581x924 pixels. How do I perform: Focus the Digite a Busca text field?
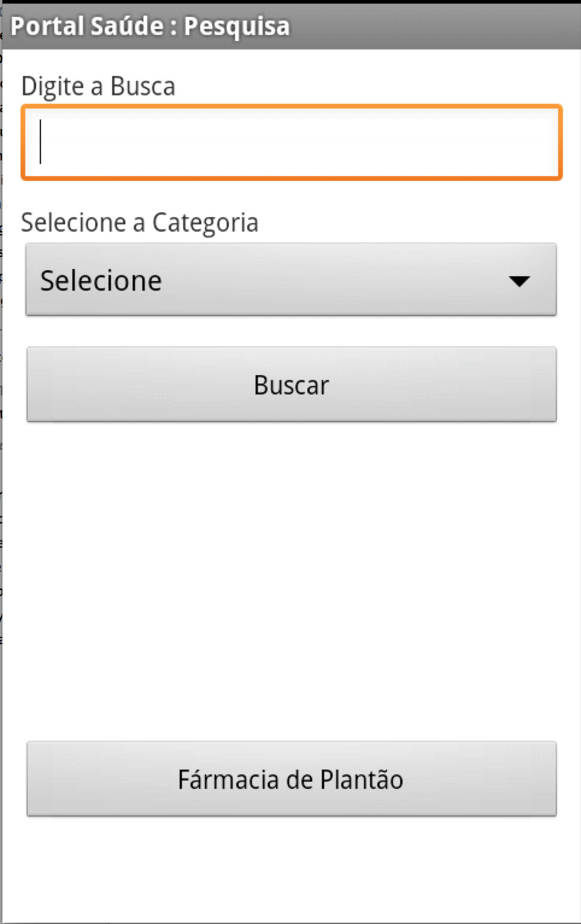[292, 143]
